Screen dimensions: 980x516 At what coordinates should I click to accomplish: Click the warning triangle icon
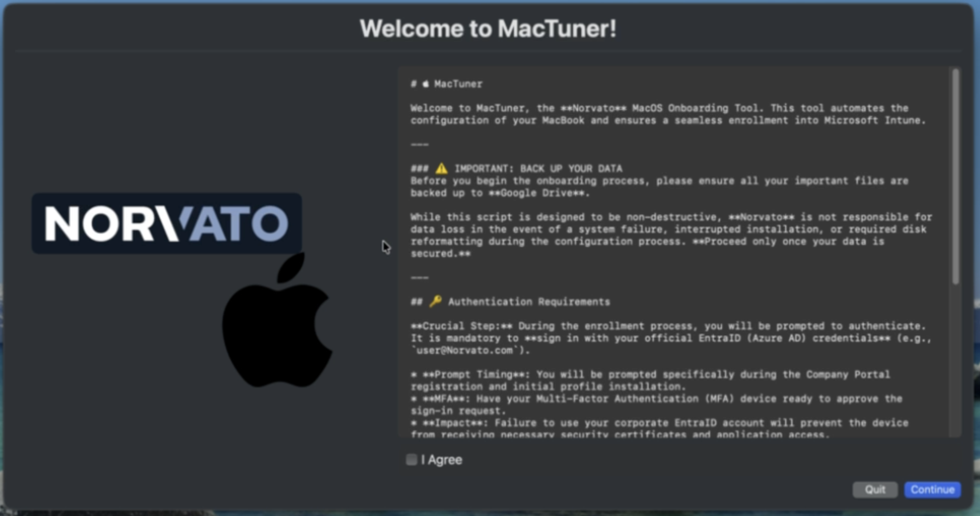441,168
